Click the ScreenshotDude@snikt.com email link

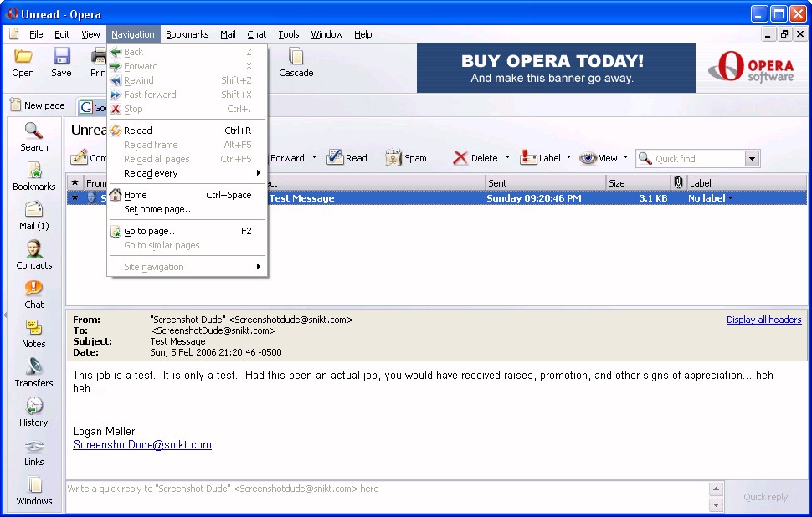(142, 445)
